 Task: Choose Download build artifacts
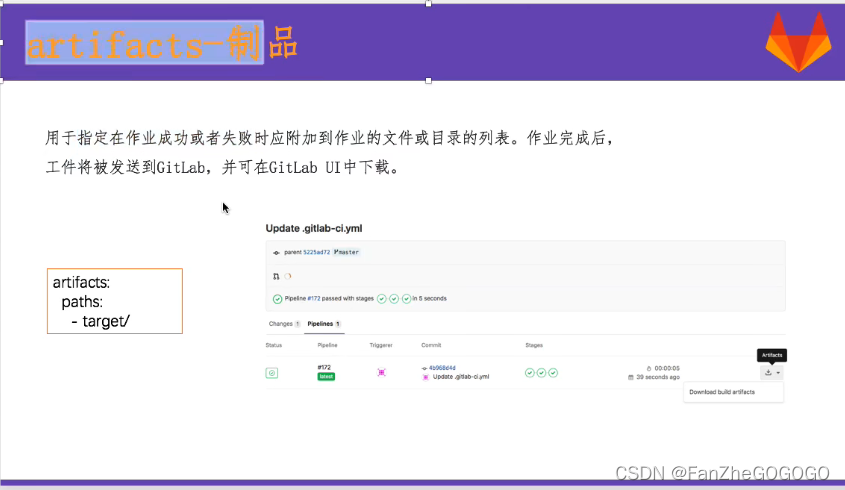tap(722, 392)
